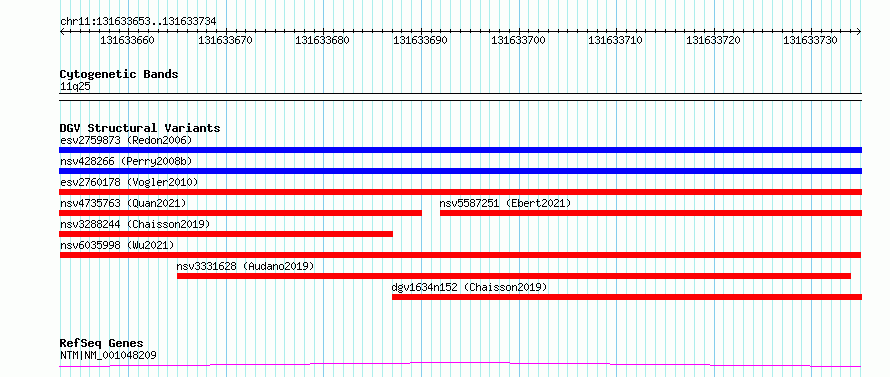Viewport: 890px width, 377px height.
Task: Click the esv2759873 (Redon2006) blue variant bar
Action: pos(460,150)
